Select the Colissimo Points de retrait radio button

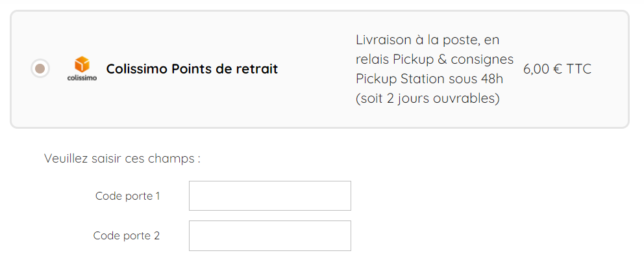click(40, 68)
